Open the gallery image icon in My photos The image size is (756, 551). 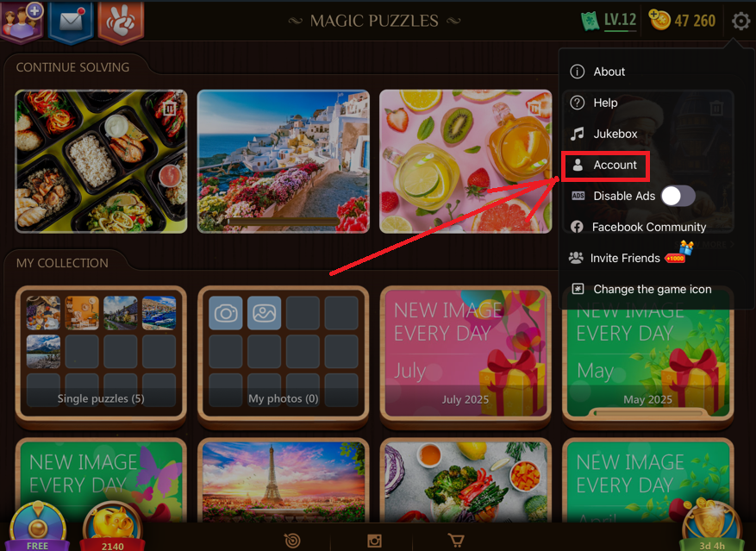(x=265, y=313)
